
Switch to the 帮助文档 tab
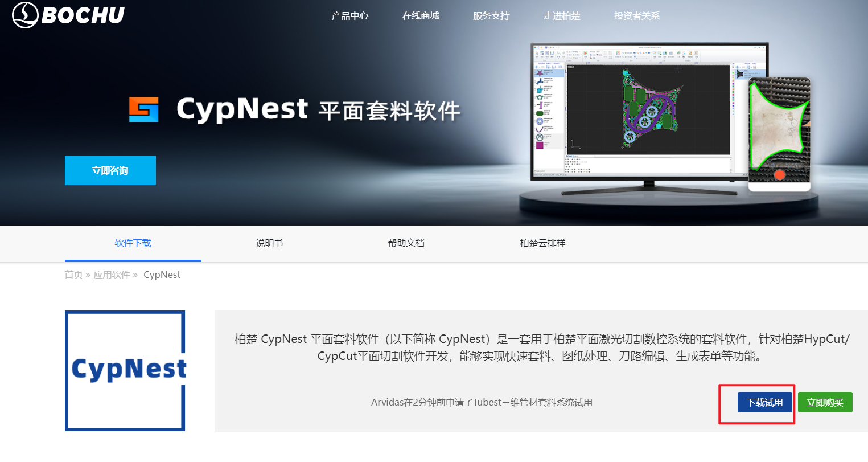coord(406,243)
